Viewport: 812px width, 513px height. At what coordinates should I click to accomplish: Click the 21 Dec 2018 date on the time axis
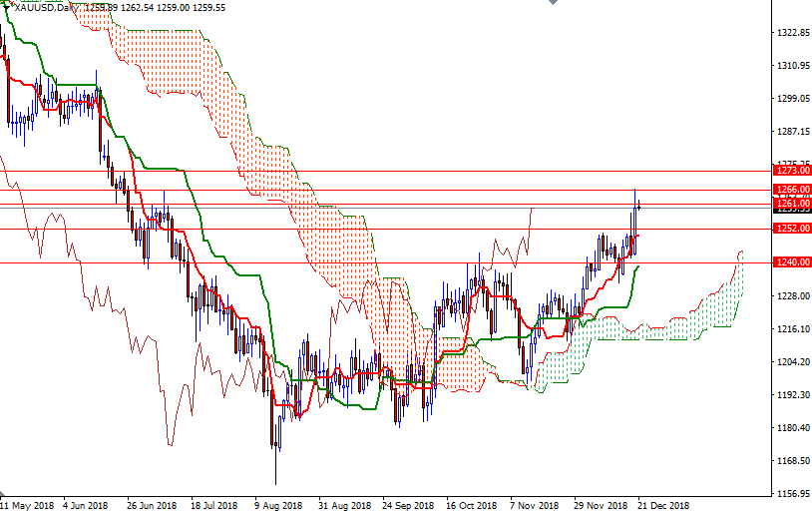pyautogui.click(x=662, y=505)
